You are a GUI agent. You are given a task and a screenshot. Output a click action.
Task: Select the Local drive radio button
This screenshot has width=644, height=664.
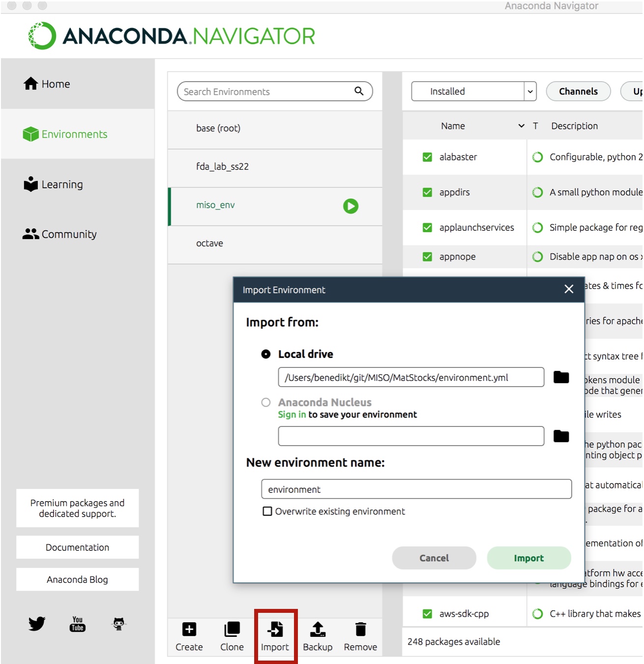pyautogui.click(x=266, y=354)
